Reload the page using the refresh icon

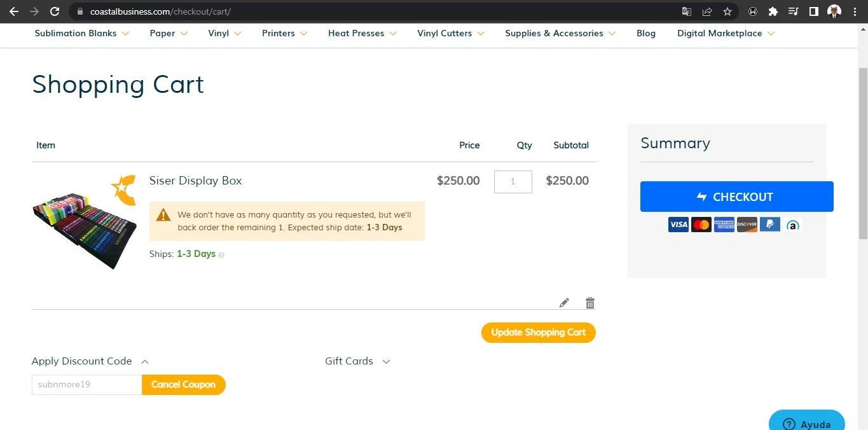55,11
